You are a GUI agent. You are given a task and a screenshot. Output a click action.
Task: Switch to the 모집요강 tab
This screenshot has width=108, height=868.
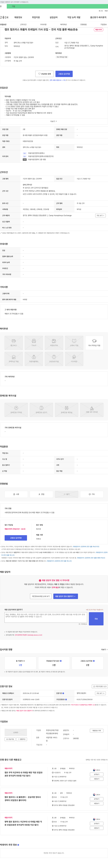[x=3, y=25]
